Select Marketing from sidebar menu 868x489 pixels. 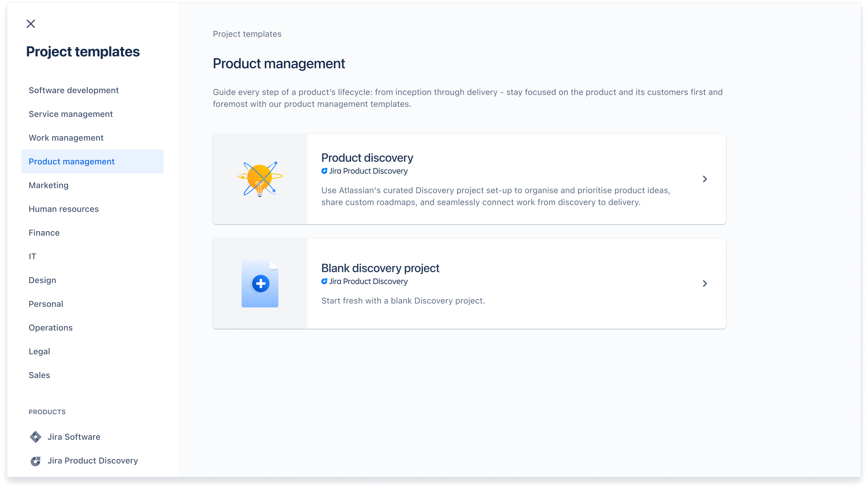(49, 185)
